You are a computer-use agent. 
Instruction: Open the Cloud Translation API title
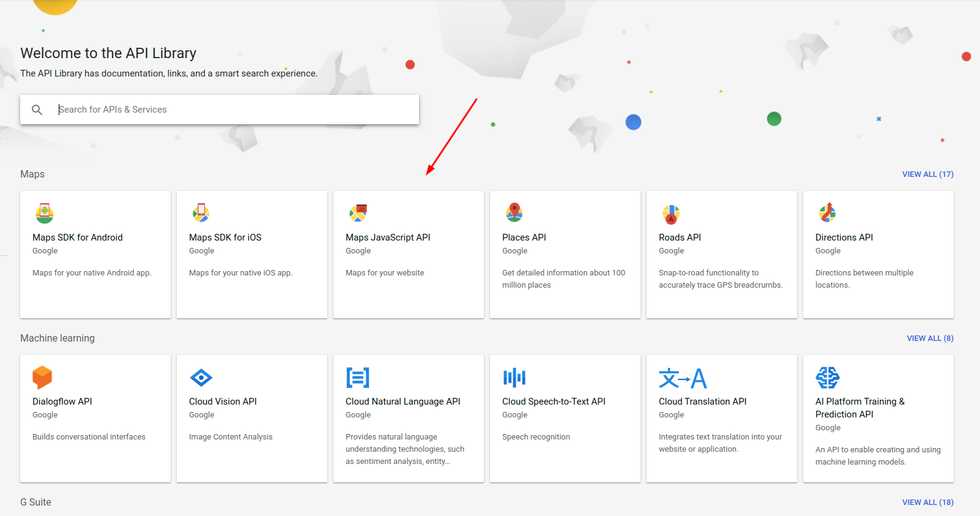click(x=703, y=402)
